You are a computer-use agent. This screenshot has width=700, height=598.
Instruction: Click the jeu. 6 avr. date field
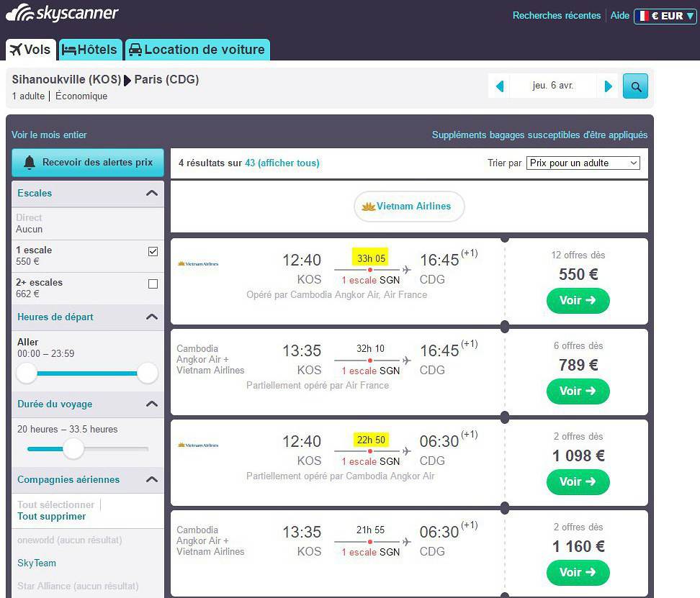coord(552,86)
